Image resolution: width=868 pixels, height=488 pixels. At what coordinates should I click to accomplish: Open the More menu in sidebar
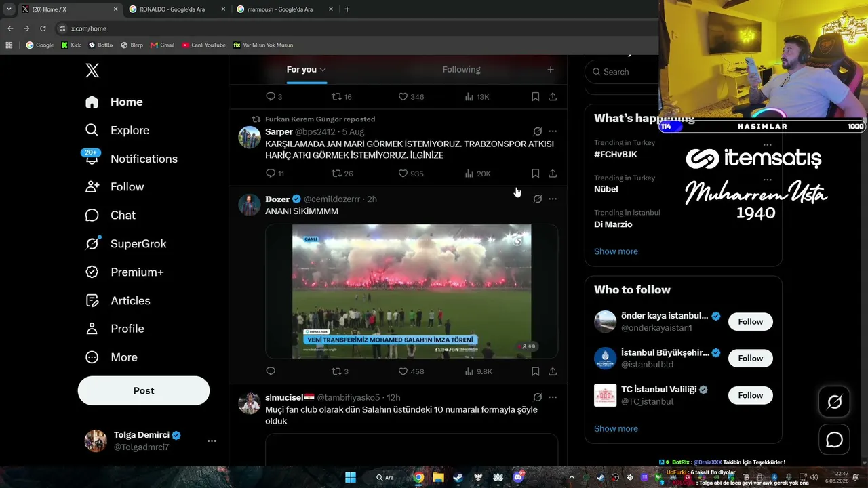tap(111, 357)
